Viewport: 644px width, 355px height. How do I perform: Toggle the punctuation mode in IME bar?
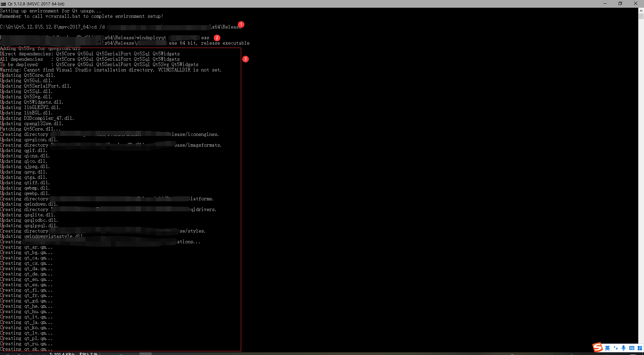[615, 348]
